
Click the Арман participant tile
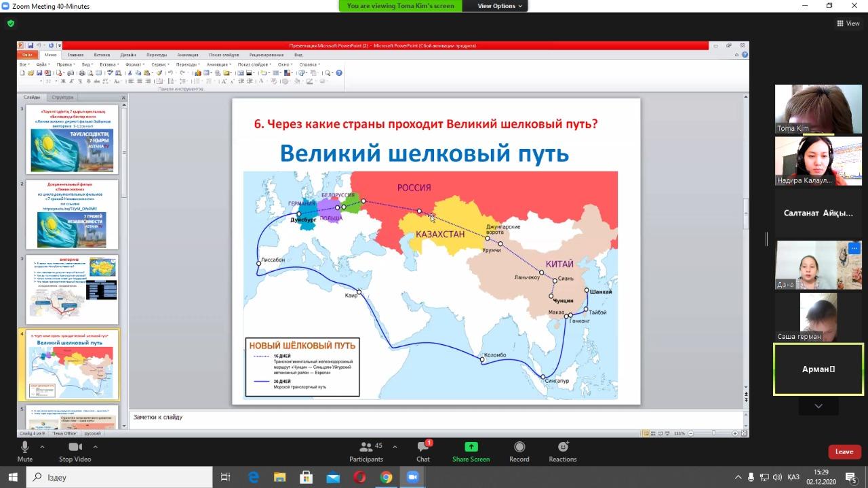tap(818, 369)
